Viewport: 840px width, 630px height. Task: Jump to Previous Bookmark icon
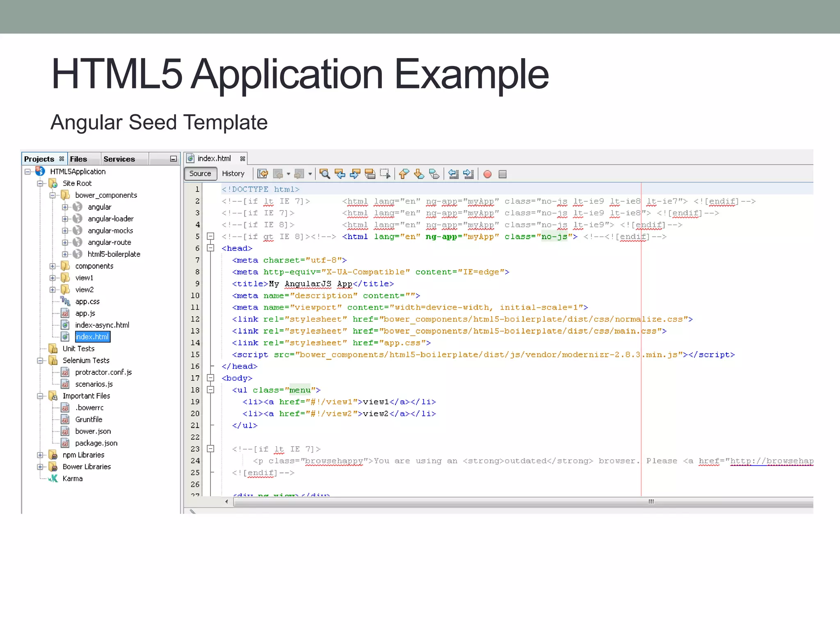(404, 174)
